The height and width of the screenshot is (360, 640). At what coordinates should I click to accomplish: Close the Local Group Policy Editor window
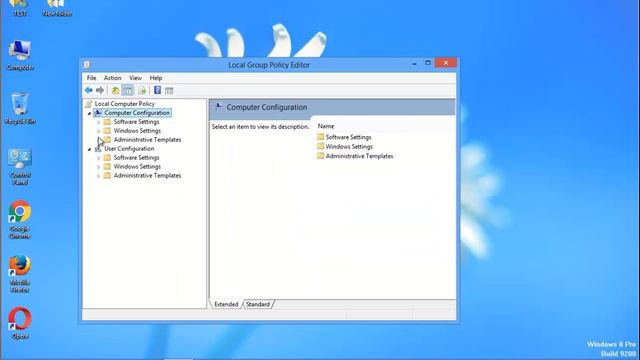(x=446, y=63)
